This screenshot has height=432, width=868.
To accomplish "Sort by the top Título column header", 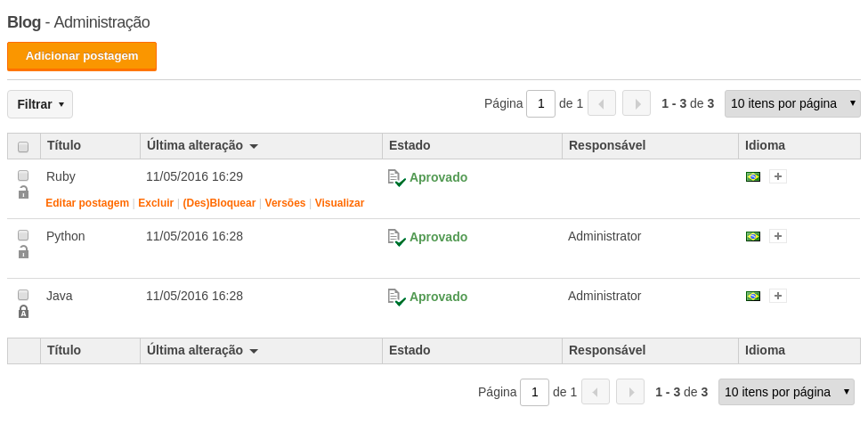I will click(64, 146).
